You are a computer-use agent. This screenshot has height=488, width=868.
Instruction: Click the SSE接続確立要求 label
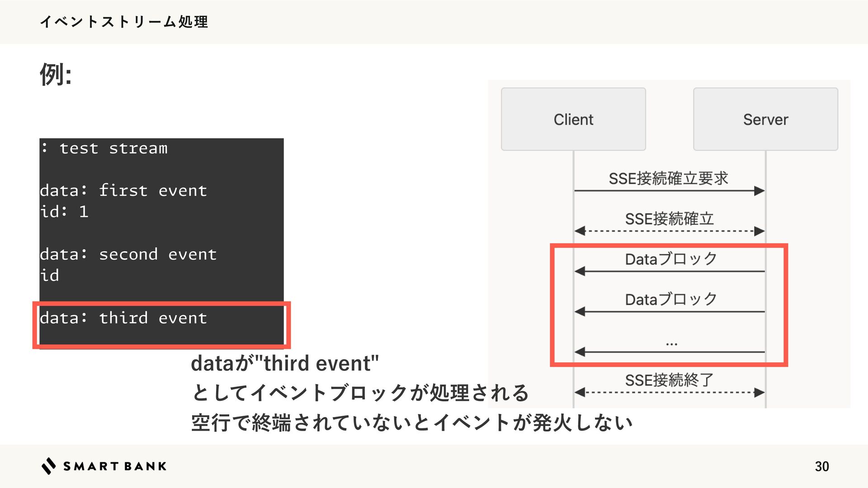click(669, 178)
